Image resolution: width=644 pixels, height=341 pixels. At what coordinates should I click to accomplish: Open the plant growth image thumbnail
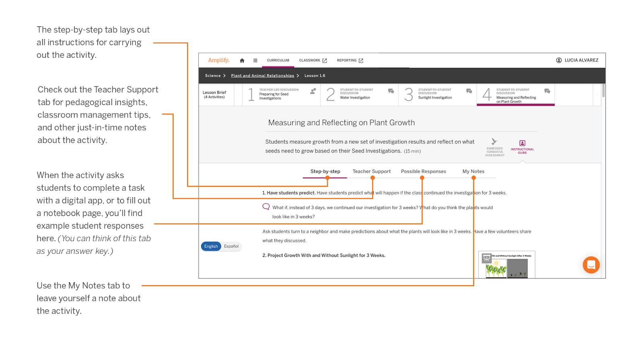pos(507,265)
